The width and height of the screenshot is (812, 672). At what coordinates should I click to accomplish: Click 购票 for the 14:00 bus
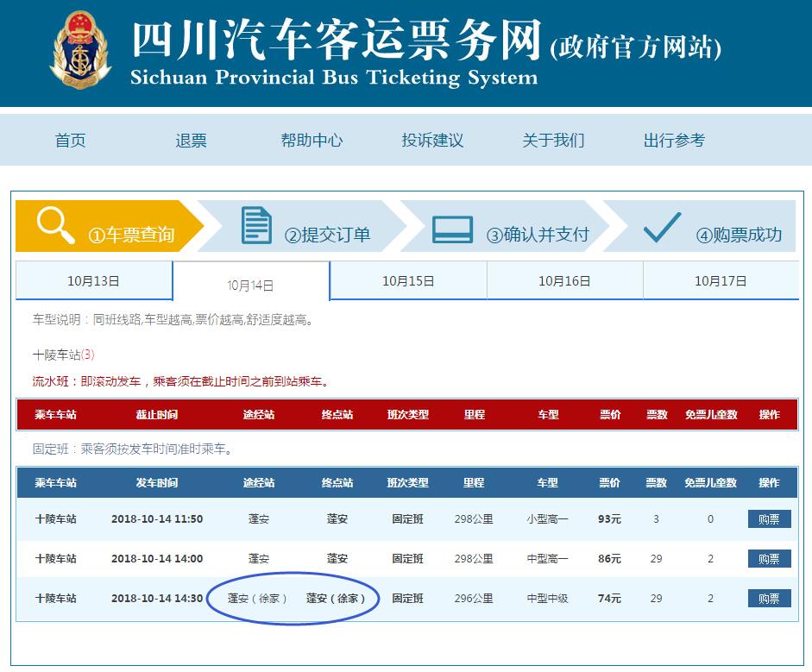(769, 559)
